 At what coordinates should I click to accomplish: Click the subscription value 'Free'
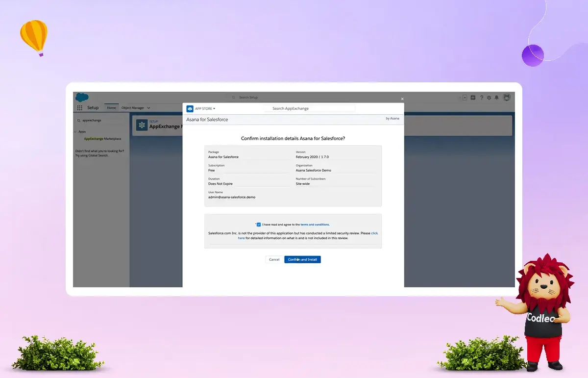click(212, 171)
